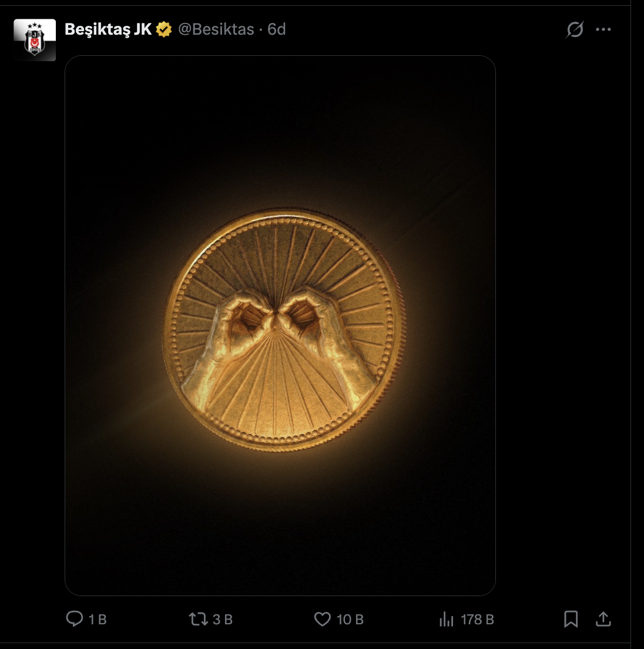Open the Beşiktaş JK profile avatar
644x649 pixels.
pos(35,40)
